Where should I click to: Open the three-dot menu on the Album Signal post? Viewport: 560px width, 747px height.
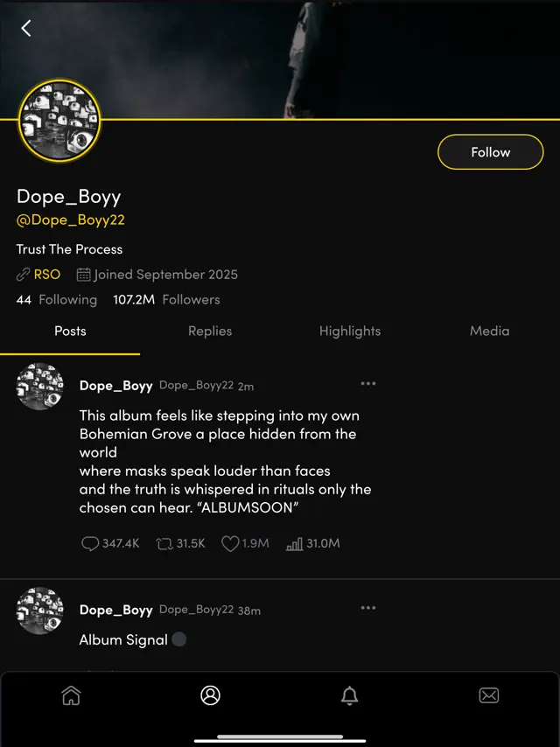pos(368,607)
